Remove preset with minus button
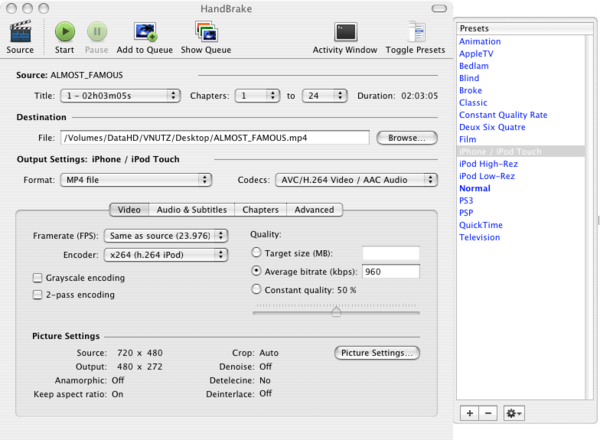 click(488, 413)
